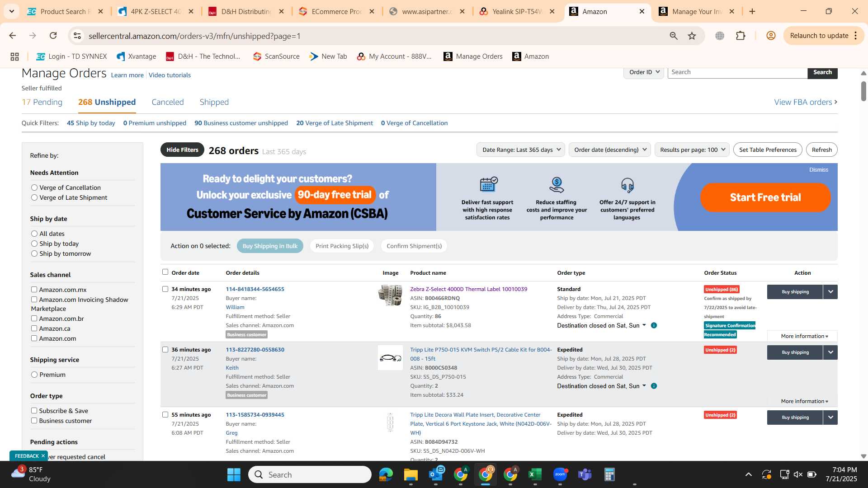Screen dimensions: 868x488
Task: Reload the page with the refresh icon
Action: pos(53,36)
